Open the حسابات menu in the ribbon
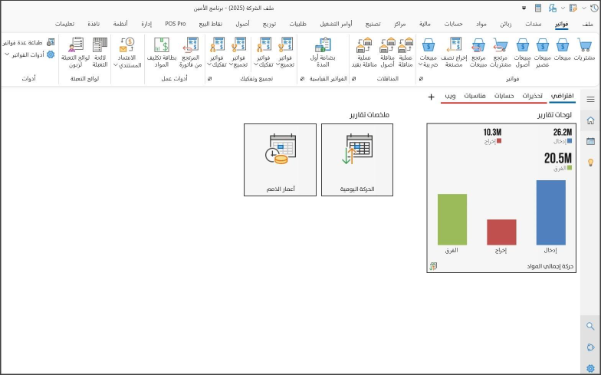Viewport: 601px width, 375px height. [453, 24]
